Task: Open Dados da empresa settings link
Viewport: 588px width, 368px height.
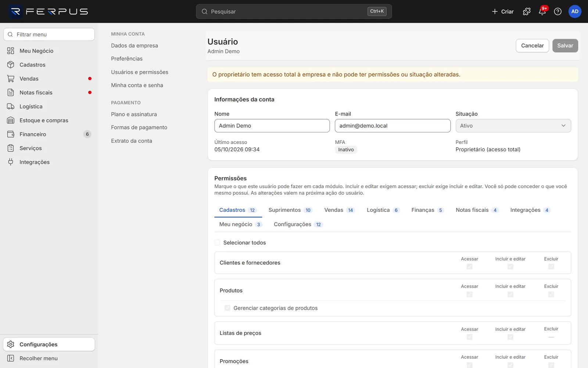Action: click(x=135, y=46)
